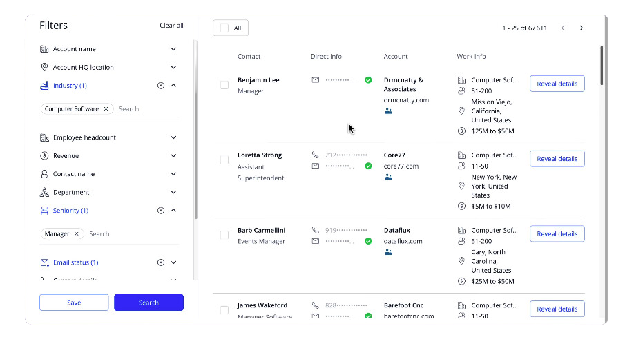The height and width of the screenshot is (364, 643).
Task: Click the Revenue dollar icon
Action: [44, 156]
